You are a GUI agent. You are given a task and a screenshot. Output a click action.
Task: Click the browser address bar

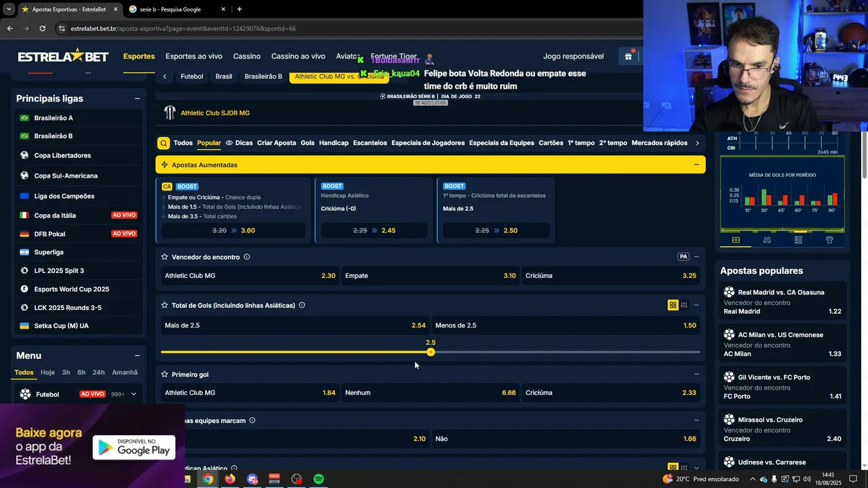pyautogui.click(x=346, y=28)
